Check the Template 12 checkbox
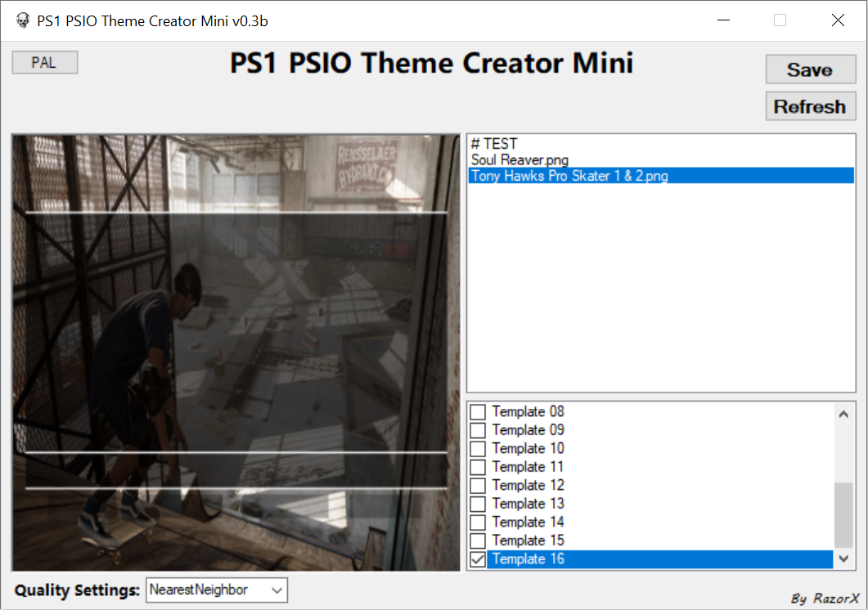 click(478, 486)
